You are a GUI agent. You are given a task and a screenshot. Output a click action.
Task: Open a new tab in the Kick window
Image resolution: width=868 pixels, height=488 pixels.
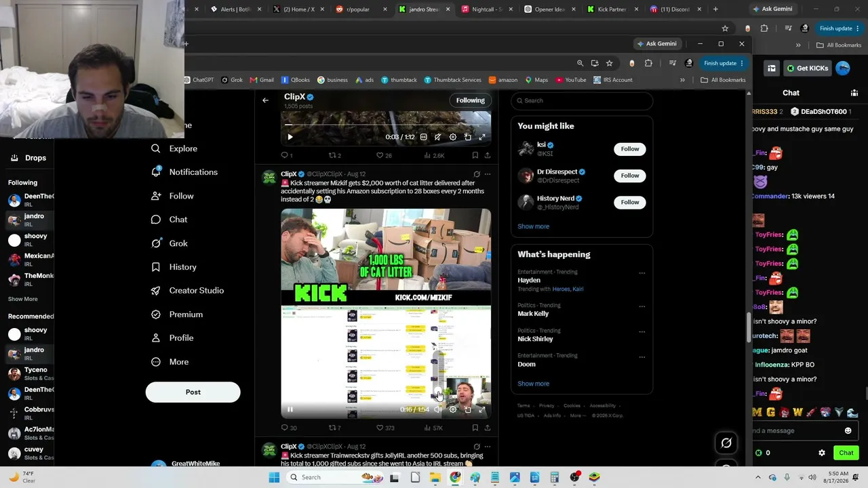point(715,9)
